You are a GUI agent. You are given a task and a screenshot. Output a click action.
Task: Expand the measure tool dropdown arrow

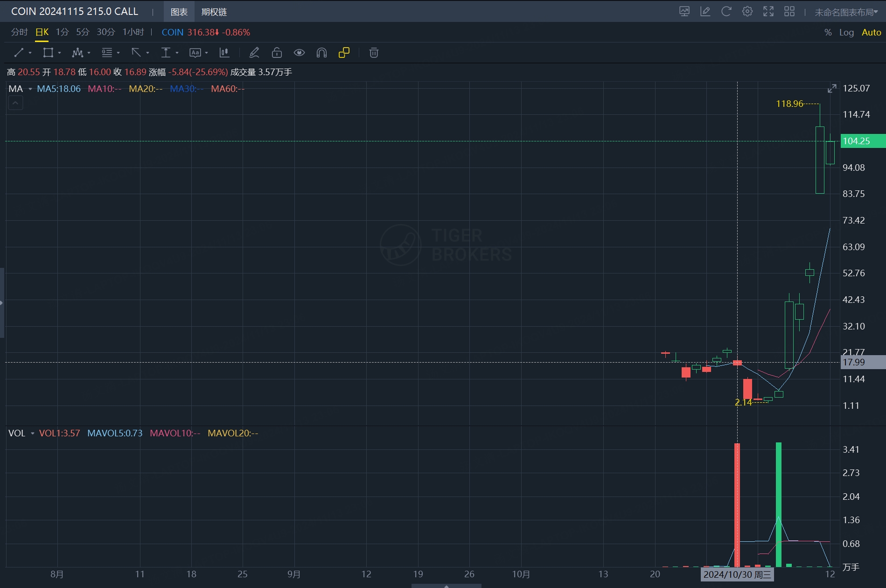[x=177, y=53]
